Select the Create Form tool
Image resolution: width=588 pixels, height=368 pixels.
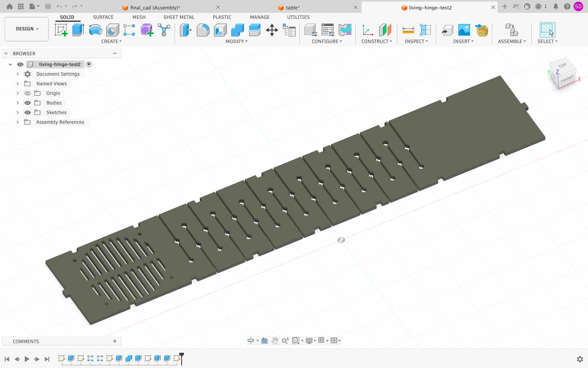point(147,30)
